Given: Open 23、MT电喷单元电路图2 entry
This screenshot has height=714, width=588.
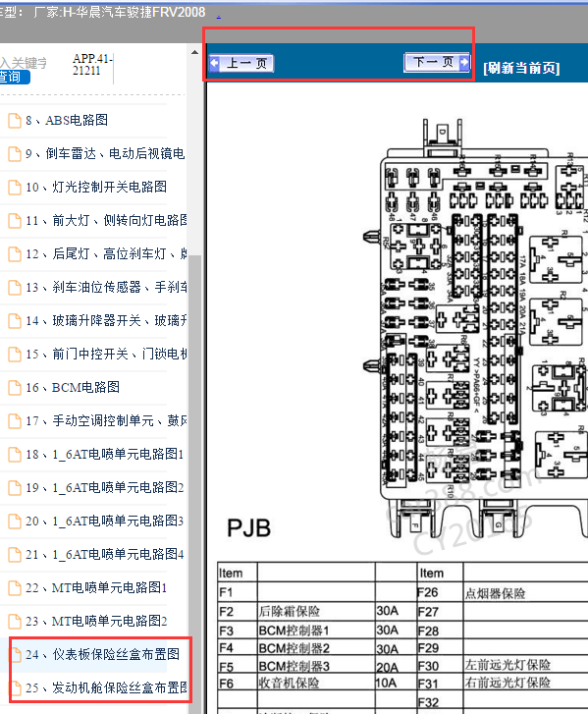Looking at the screenshot, I should pyautogui.click(x=96, y=621).
